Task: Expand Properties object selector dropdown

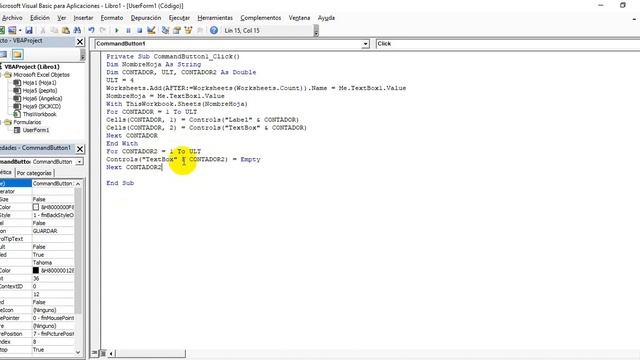Action: click(x=80, y=162)
